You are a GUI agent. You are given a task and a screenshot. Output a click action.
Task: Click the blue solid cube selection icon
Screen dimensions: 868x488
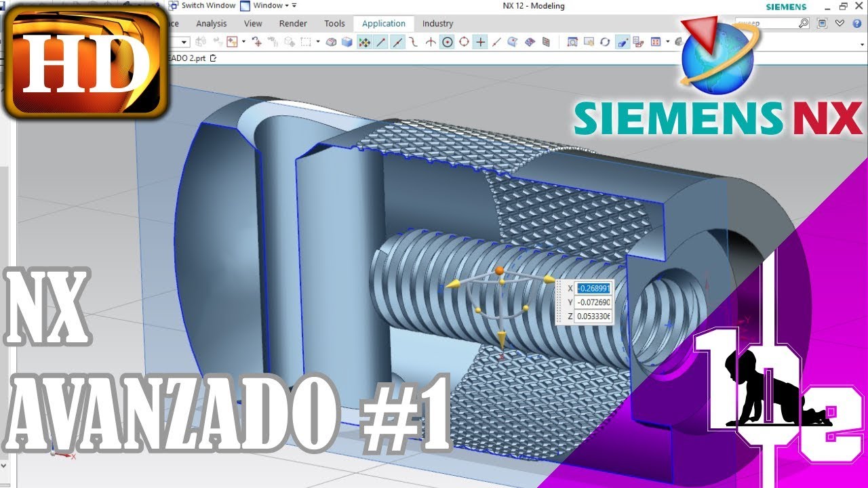pyautogui.click(x=347, y=42)
